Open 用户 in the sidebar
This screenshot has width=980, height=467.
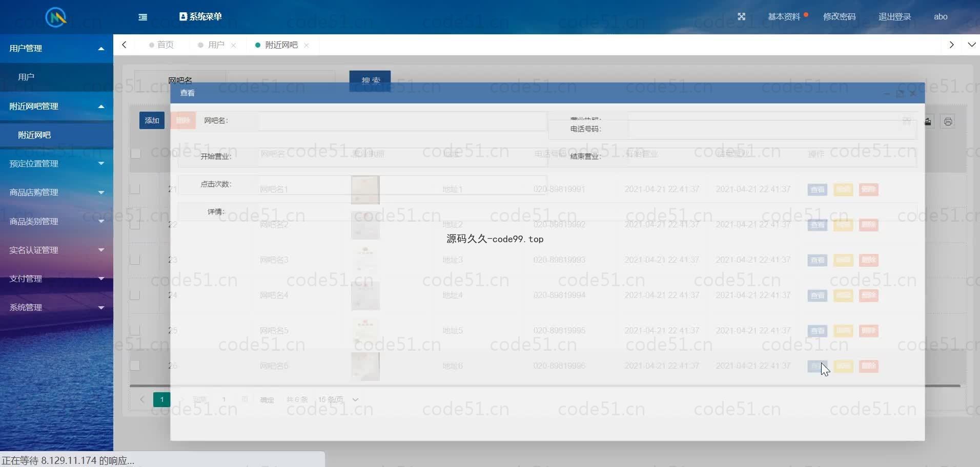coord(56,77)
